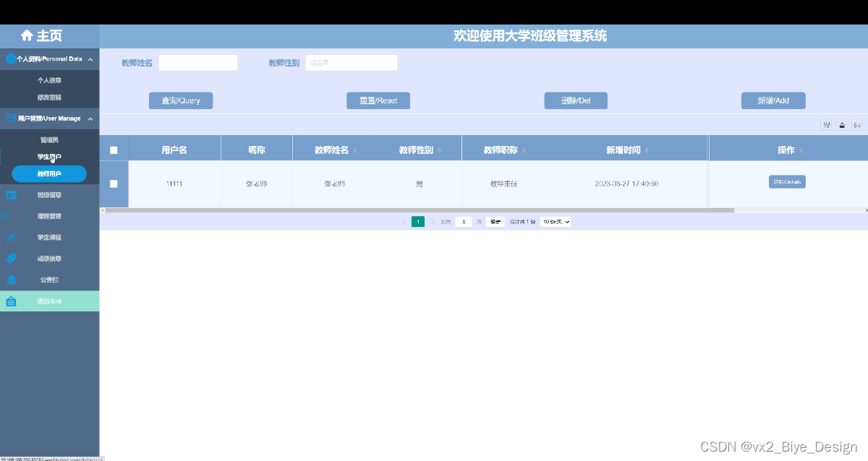The image size is (868, 461).
Task: Click the pagination 确定 confirm button
Action: click(495, 222)
